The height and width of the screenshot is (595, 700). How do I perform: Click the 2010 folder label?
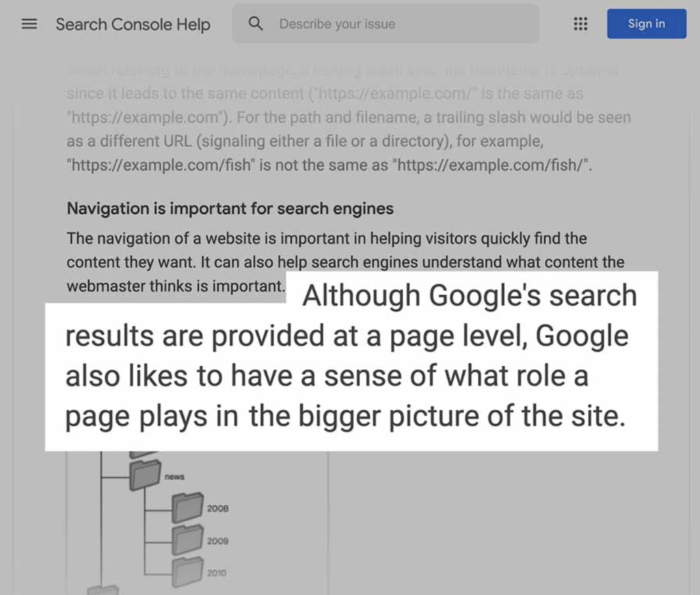(x=217, y=572)
